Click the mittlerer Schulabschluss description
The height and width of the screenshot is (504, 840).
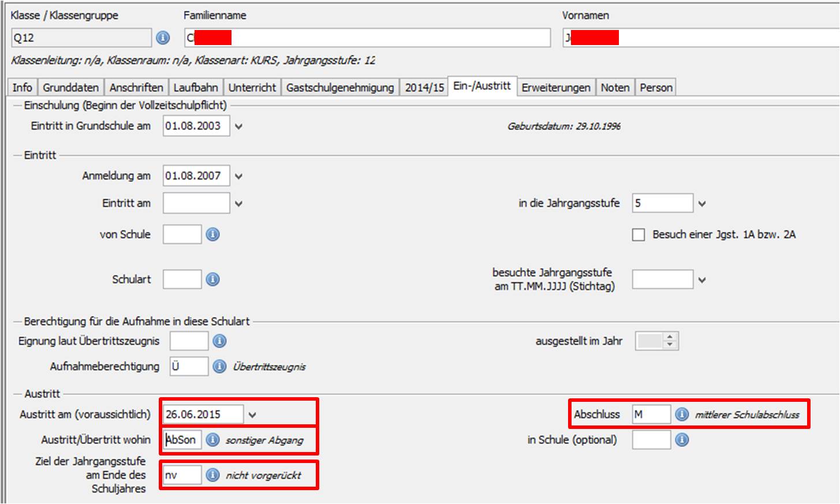point(747,415)
